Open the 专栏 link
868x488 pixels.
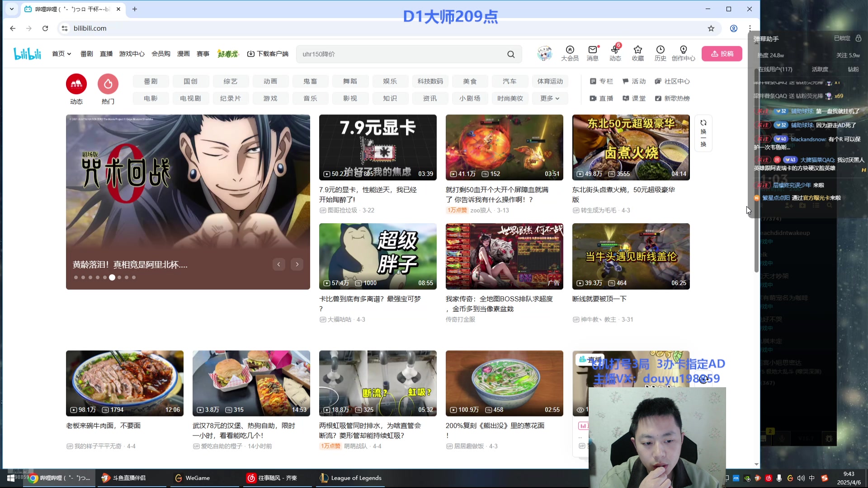pos(602,81)
